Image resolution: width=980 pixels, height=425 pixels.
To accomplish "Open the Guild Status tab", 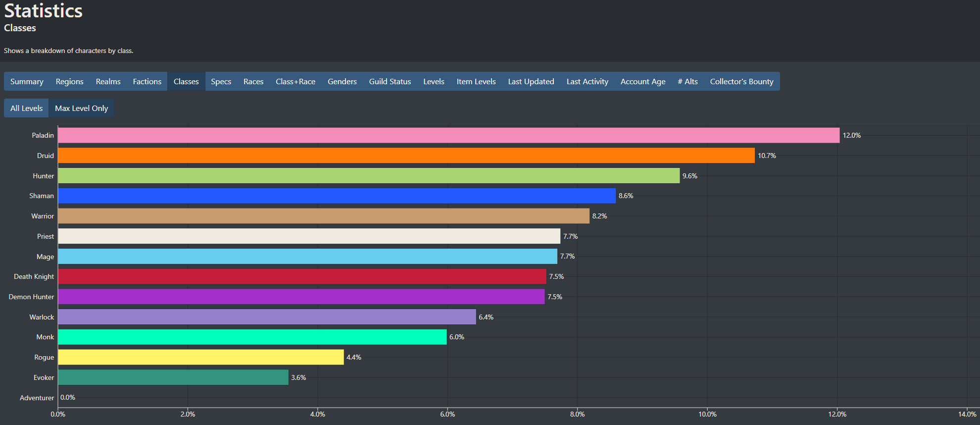I will coord(390,81).
